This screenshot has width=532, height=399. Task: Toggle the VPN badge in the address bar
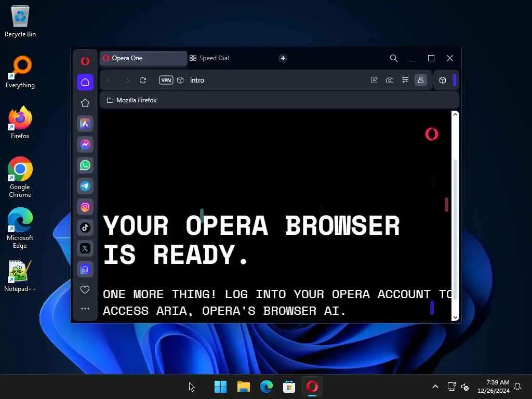166,80
